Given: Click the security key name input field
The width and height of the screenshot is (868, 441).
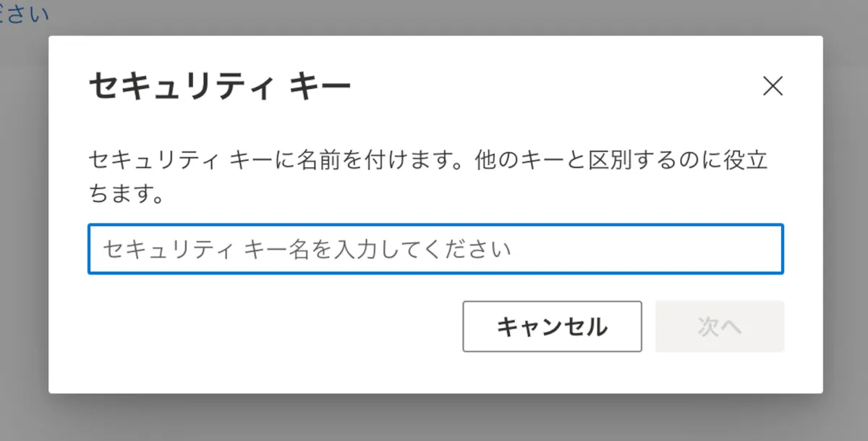Looking at the screenshot, I should coord(435,249).
